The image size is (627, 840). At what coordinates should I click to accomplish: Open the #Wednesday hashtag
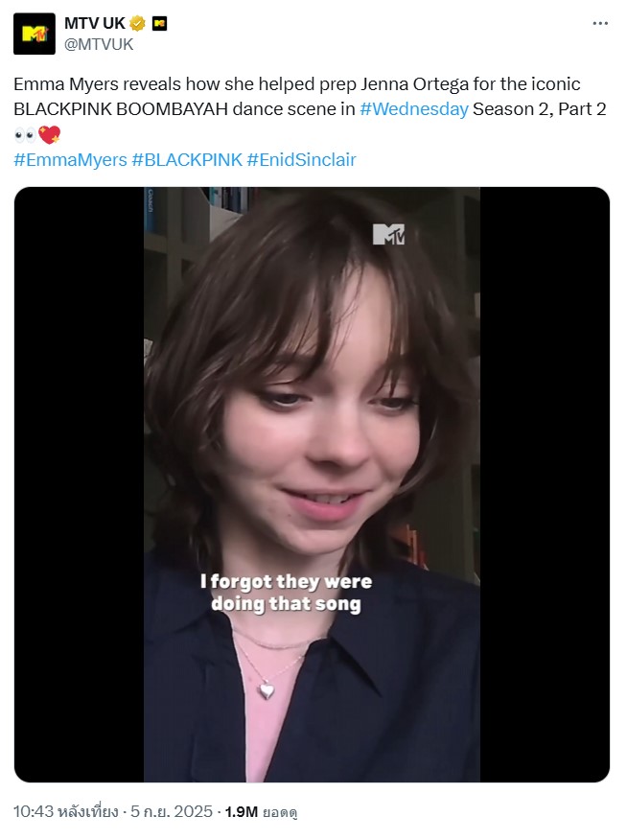[x=414, y=108]
